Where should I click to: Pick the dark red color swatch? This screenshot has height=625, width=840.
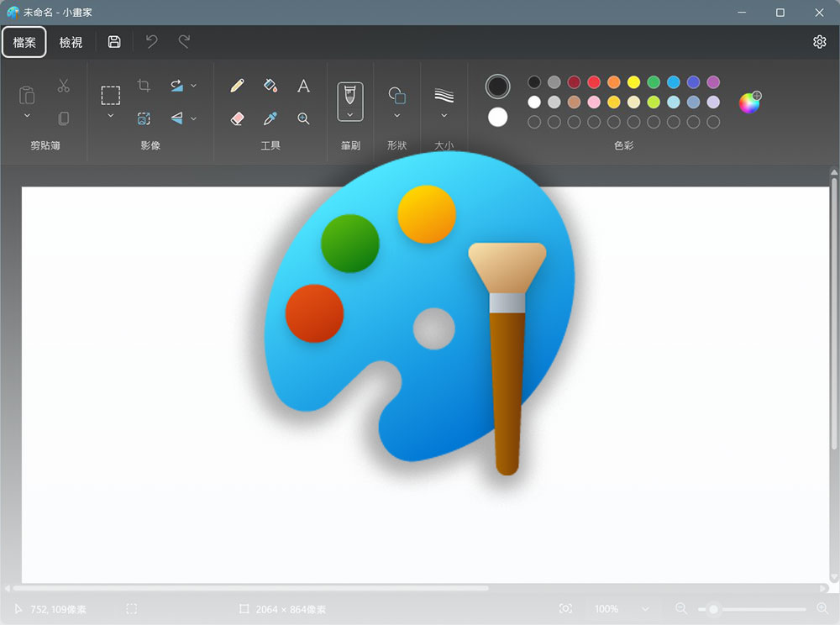click(574, 82)
